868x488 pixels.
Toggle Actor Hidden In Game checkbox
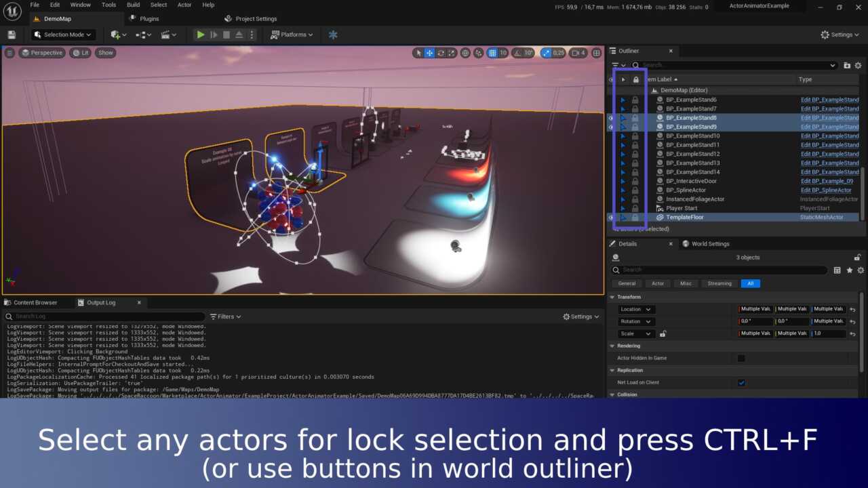741,358
